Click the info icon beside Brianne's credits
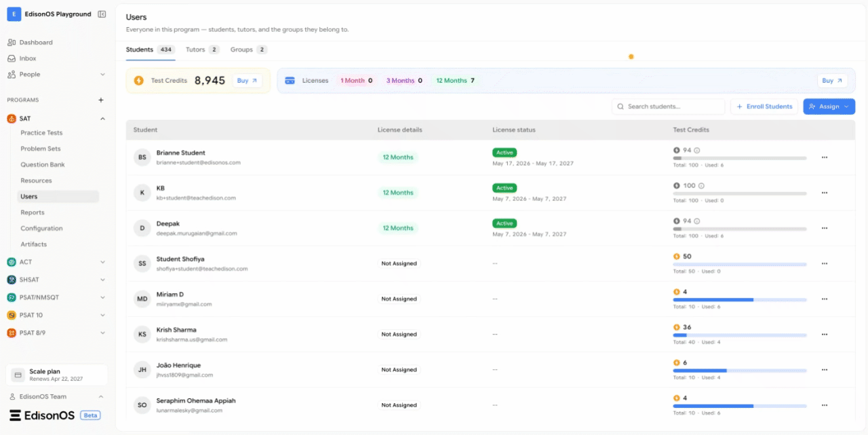This screenshot has width=868, height=435. coord(696,151)
